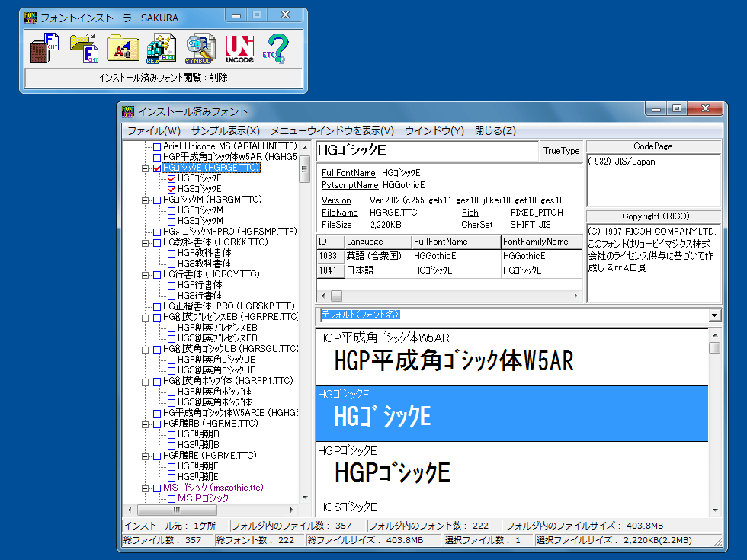Click the CharSet link label
The width and height of the screenshot is (747, 560).
(x=477, y=225)
